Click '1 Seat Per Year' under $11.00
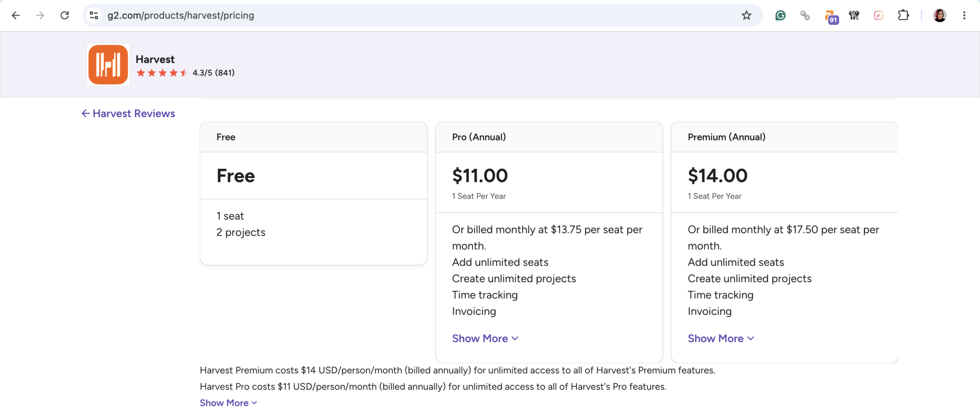 [479, 196]
